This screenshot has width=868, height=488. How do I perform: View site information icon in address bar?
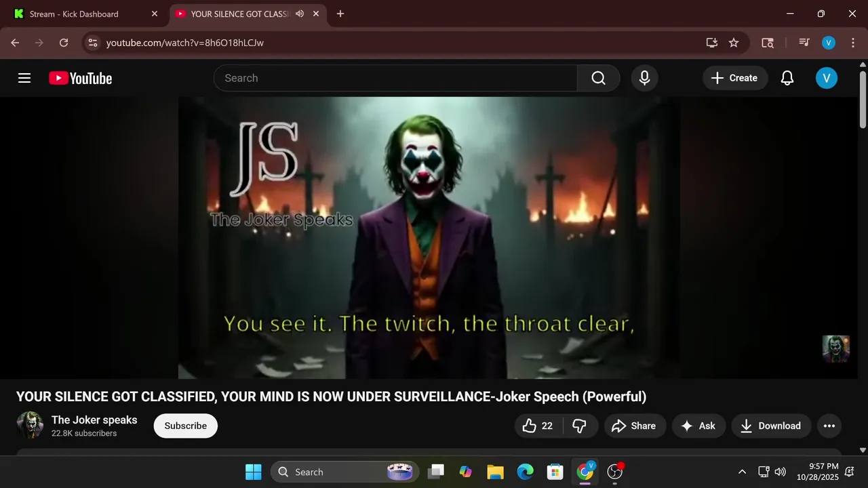pyautogui.click(x=93, y=43)
